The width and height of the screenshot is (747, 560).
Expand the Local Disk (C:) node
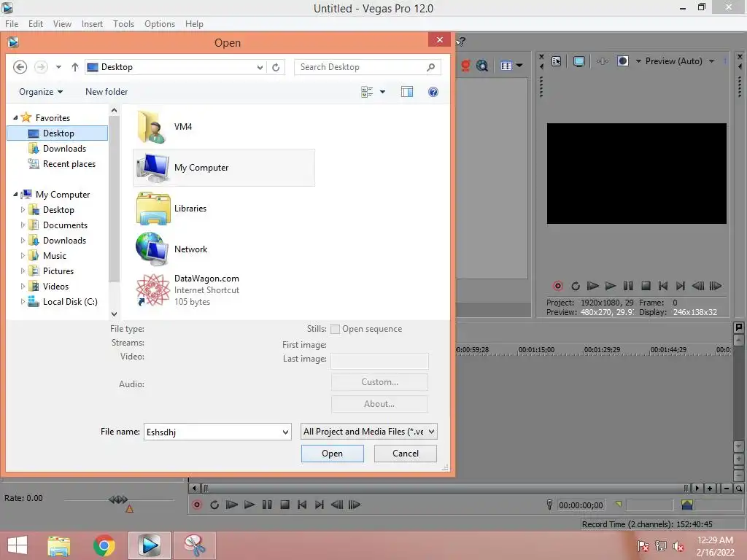pyautogui.click(x=23, y=301)
